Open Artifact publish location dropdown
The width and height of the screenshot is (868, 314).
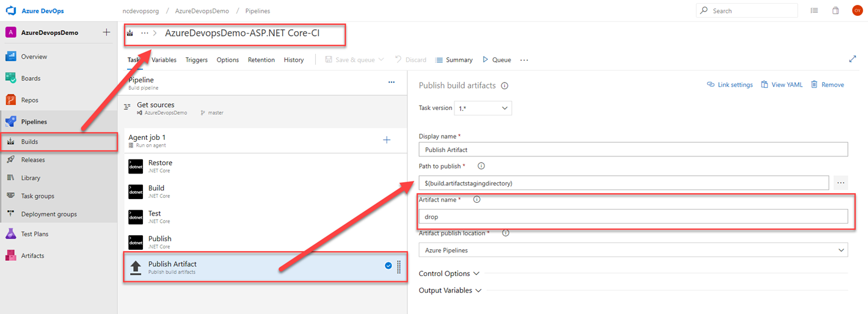633,250
